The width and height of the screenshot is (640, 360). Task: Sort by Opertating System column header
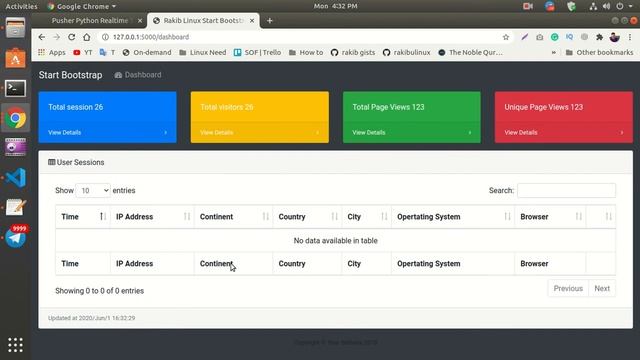point(453,217)
